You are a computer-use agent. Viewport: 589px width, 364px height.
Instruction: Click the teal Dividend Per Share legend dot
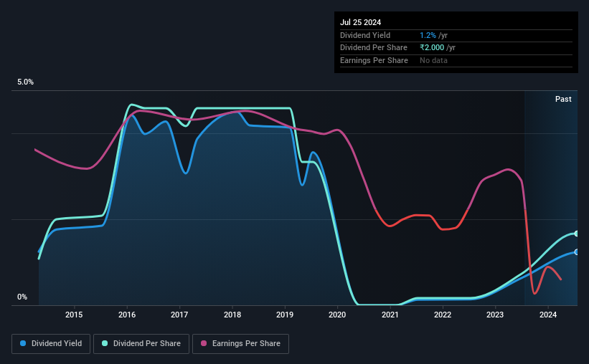105,343
